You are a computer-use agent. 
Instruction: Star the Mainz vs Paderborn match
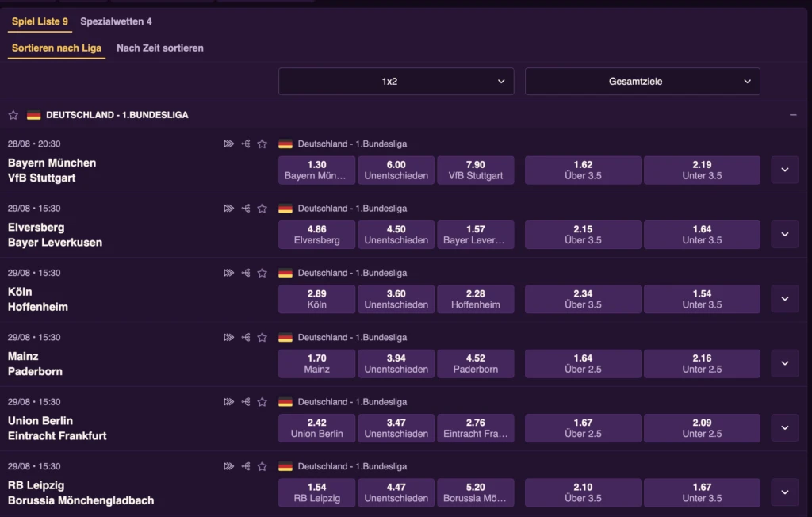(x=262, y=337)
